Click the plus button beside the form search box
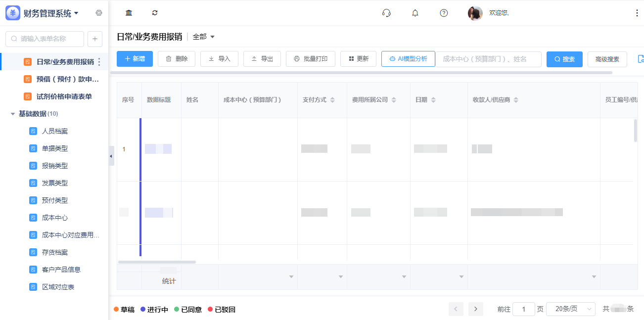The image size is (644, 320). (x=95, y=39)
